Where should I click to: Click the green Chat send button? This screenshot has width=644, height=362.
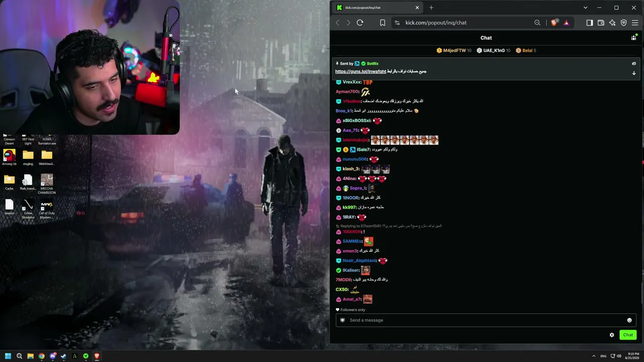point(628,335)
